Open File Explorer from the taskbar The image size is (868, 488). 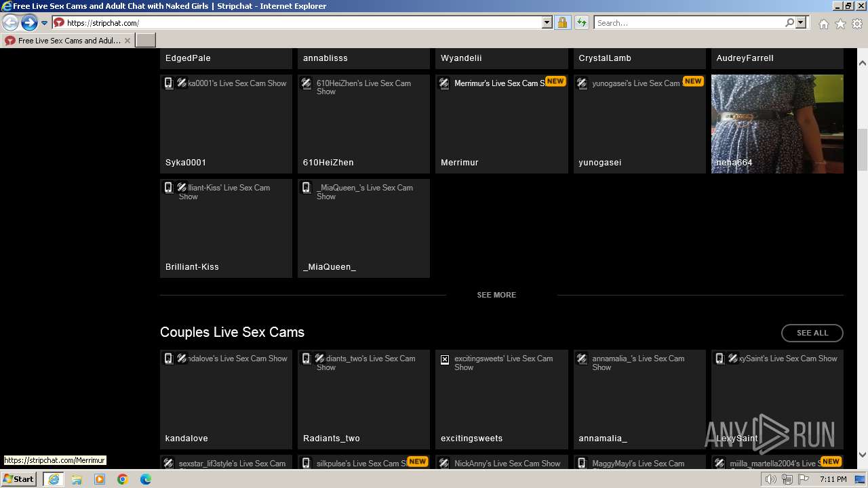point(77,479)
